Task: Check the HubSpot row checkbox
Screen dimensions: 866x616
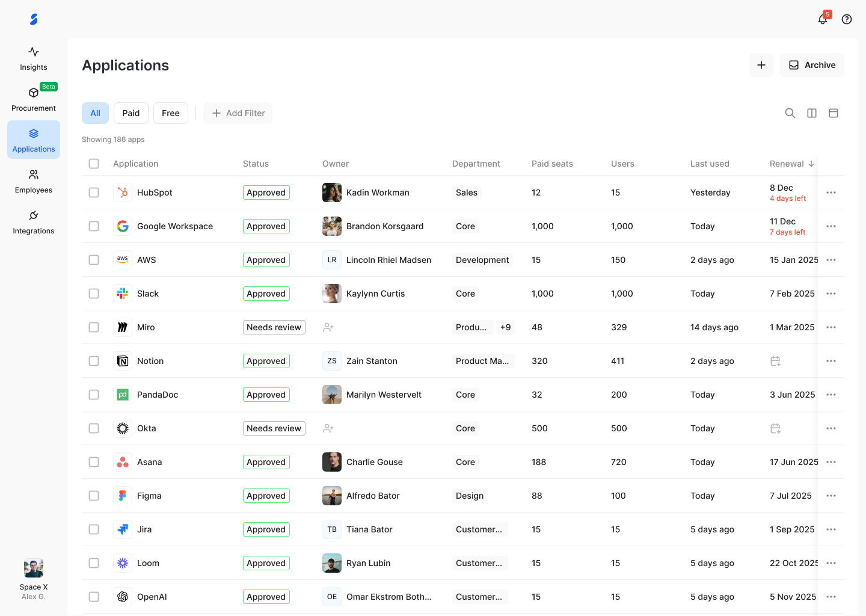Action: (94, 192)
